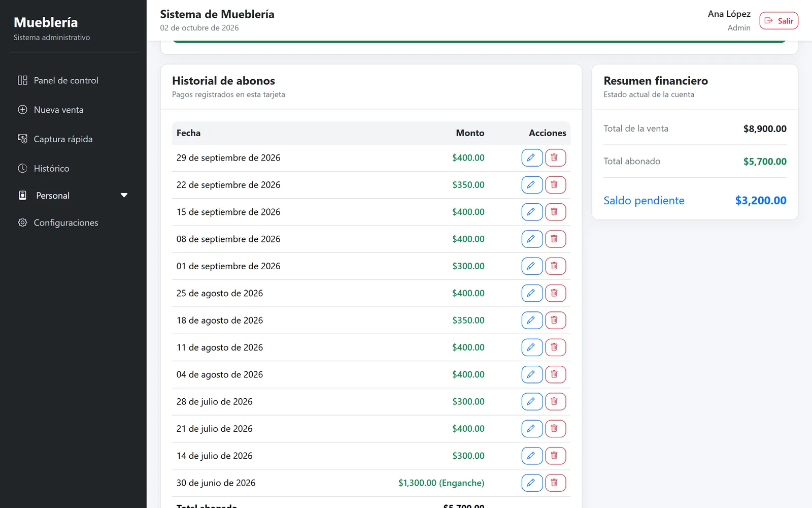The height and width of the screenshot is (508, 812).
Task: Delete the 15 de septiembre de 2026 payment
Action: [x=555, y=212]
